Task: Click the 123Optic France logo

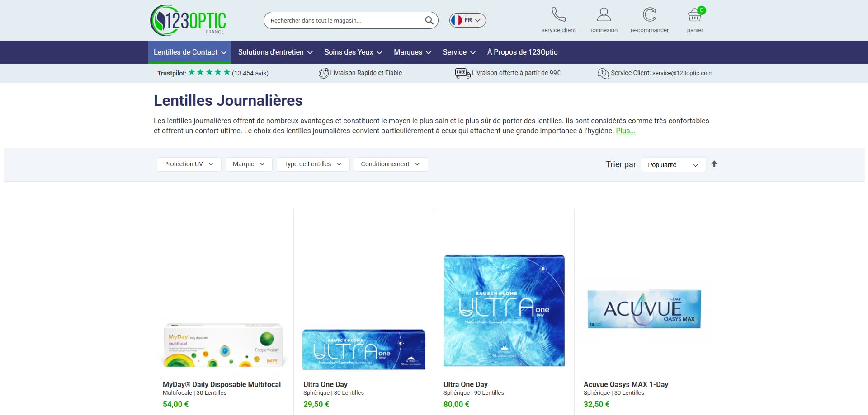Action: point(188,20)
